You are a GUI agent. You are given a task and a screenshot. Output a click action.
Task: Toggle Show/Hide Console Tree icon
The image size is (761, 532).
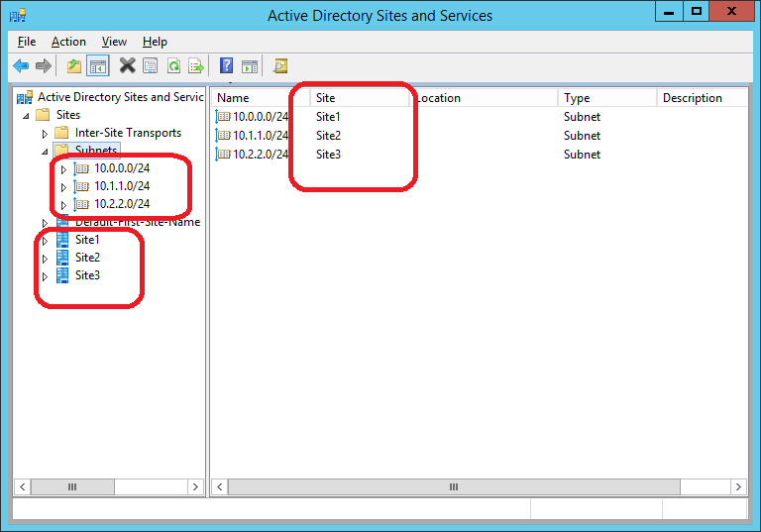tap(98, 66)
